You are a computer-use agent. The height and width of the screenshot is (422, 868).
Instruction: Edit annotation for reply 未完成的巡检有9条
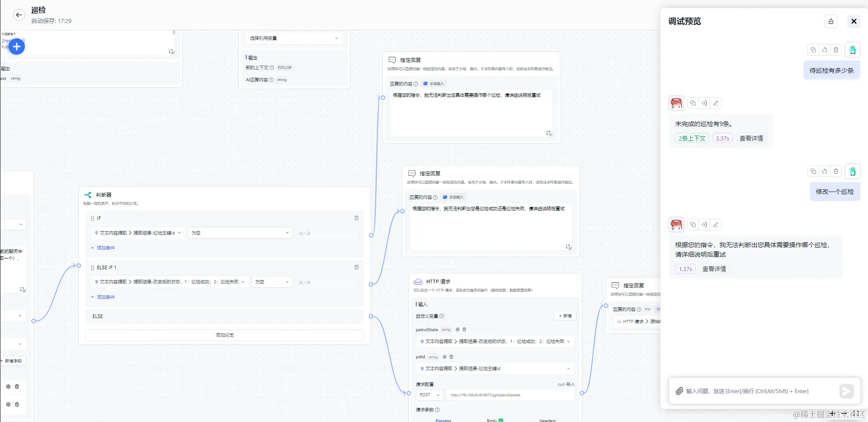716,103
